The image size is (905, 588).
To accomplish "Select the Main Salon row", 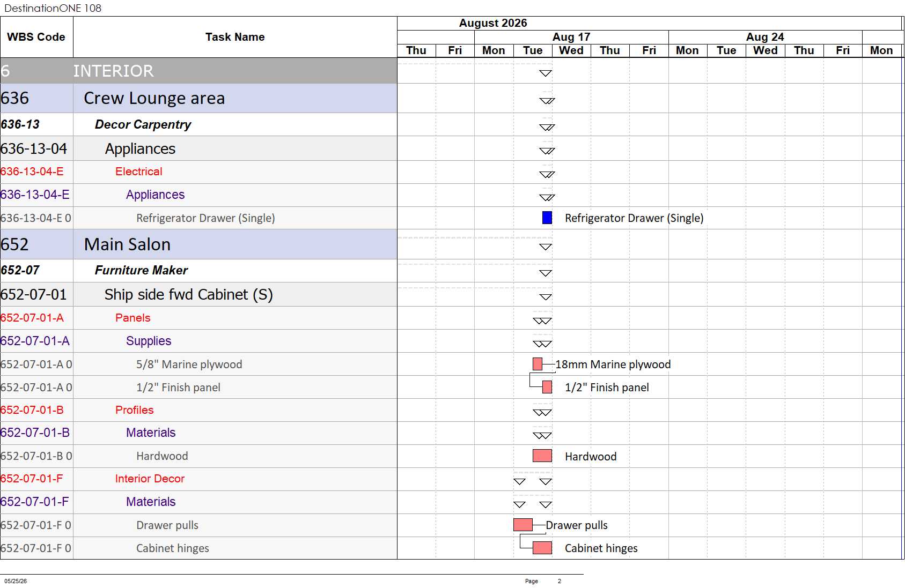I will [x=198, y=244].
